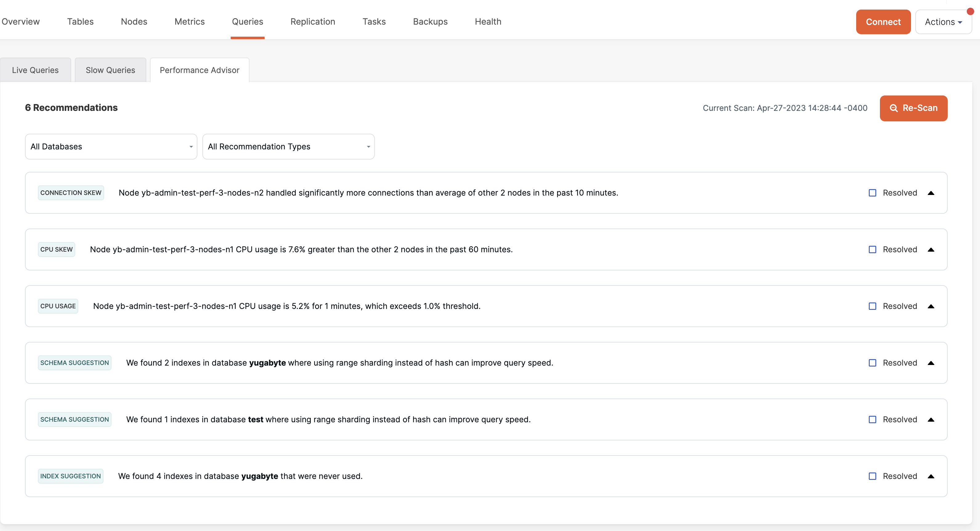The width and height of the screenshot is (980, 531).
Task: Check Resolved on the CPU USAGE recommendation
Action: (x=873, y=306)
